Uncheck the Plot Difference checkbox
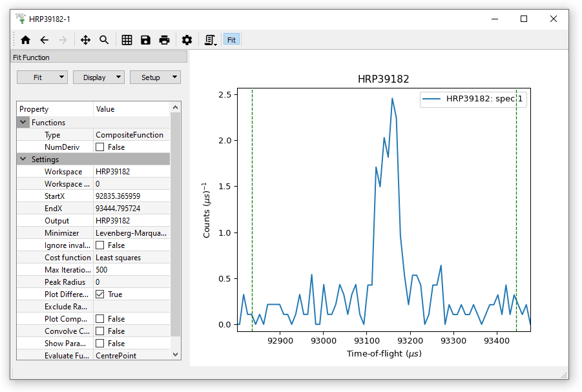This screenshot has height=392, width=582. tap(100, 294)
